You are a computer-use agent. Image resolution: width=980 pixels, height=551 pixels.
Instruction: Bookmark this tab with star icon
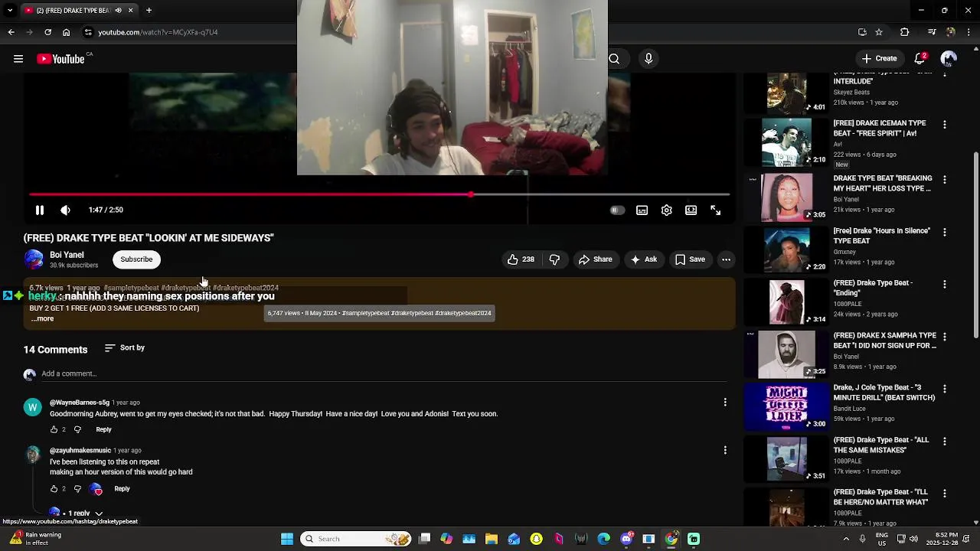point(879,32)
